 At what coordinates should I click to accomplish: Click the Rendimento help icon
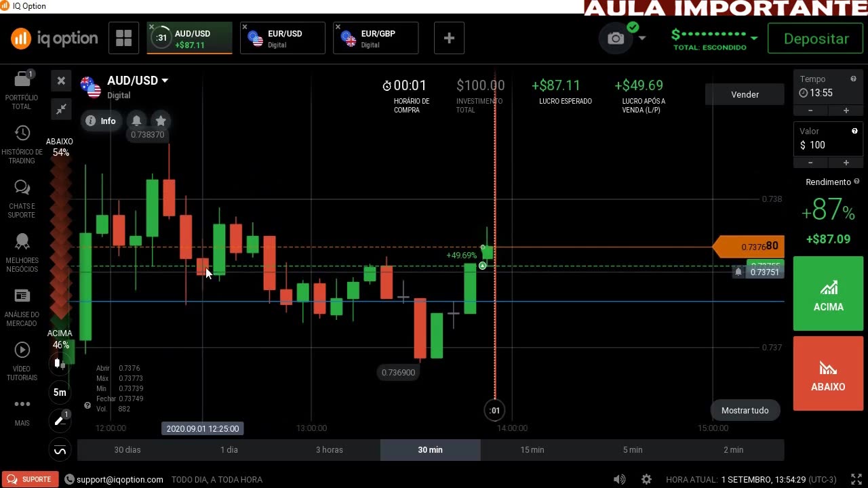856,182
